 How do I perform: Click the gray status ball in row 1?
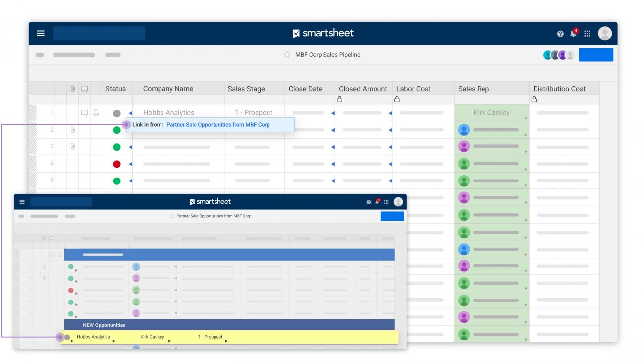pyautogui.click(x=117, y=113)
